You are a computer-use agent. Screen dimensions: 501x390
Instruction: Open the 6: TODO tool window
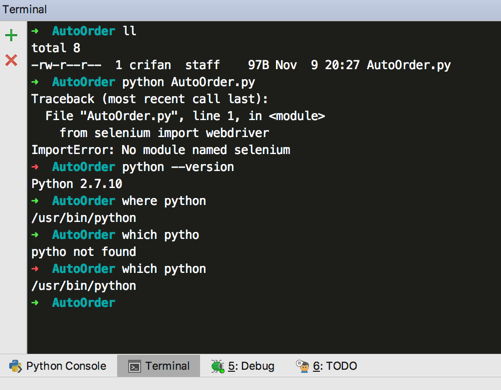point(327,366)
